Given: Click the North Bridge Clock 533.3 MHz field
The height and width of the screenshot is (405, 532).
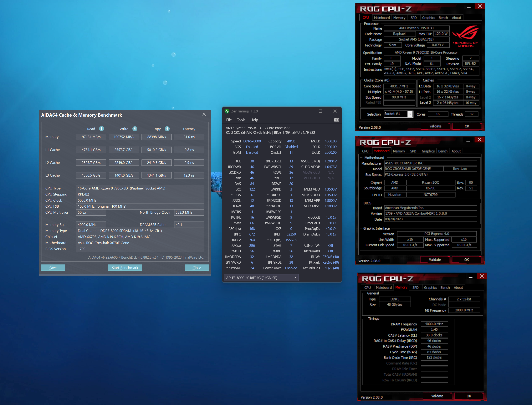Looking at the screenshot, I should tap(189, 212).
